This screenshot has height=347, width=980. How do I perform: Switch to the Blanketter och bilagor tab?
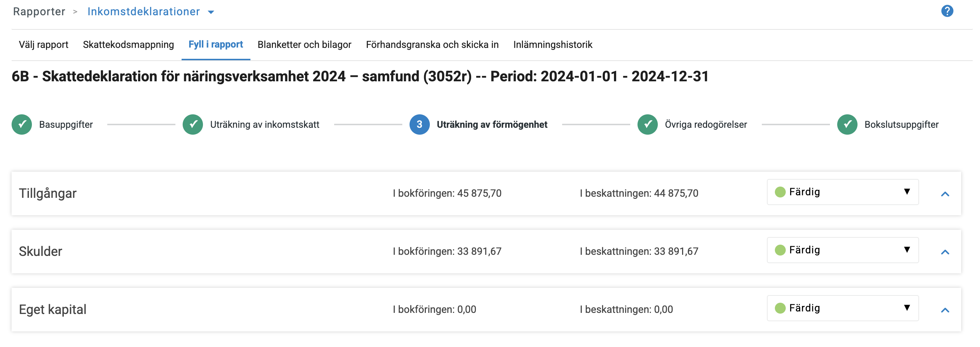pyautogui.click(x=304, y=45)
